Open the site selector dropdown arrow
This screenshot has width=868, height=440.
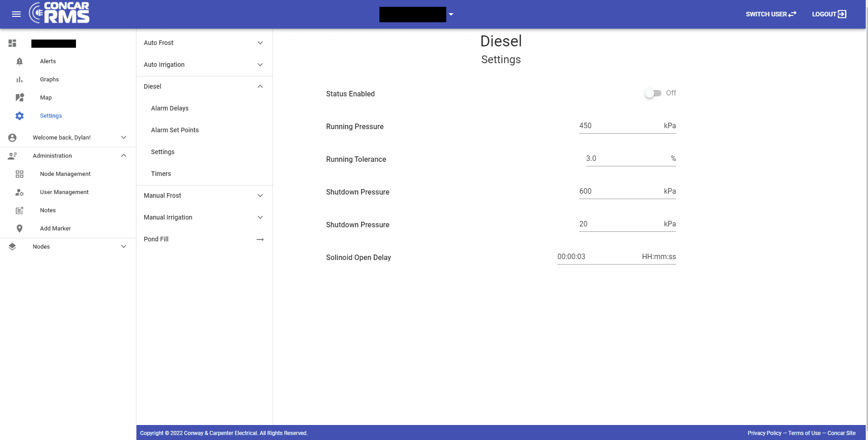click(451, 15)
